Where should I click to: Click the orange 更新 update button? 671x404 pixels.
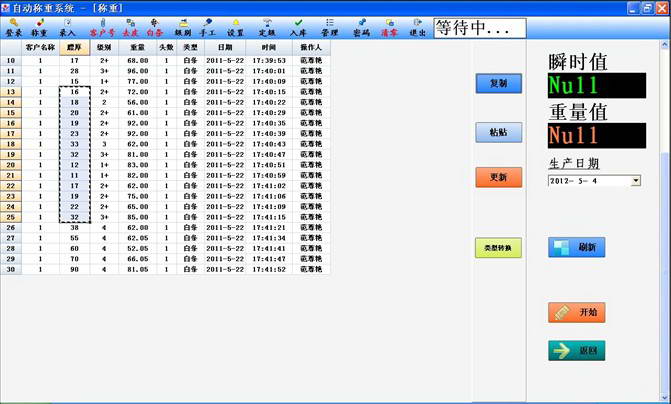[499, 177]
